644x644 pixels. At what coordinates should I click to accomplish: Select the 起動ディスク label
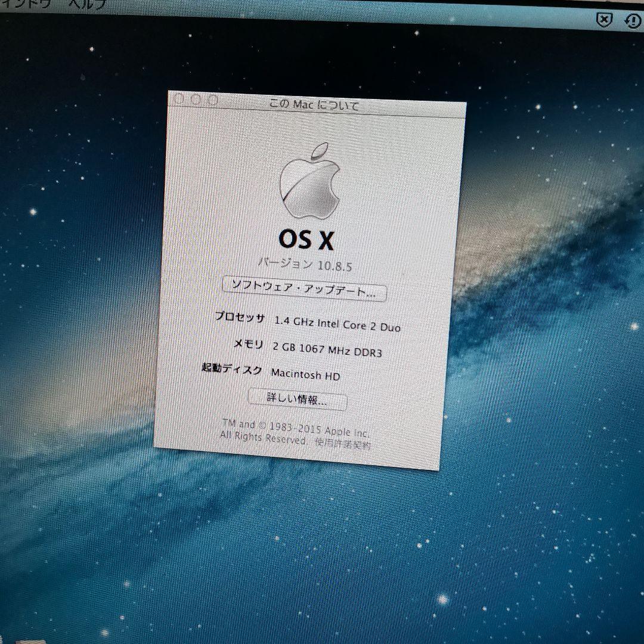[231, 369]
